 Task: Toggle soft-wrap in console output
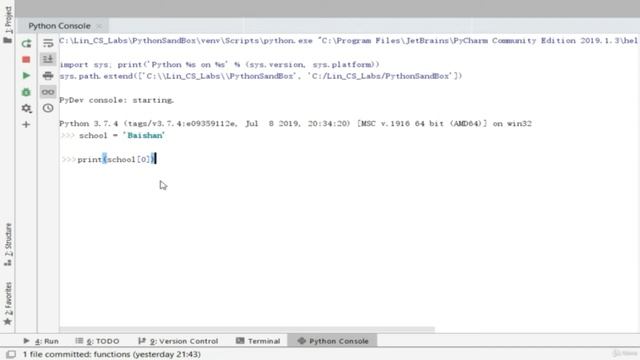pyautogui.click(x=48, y=43)
